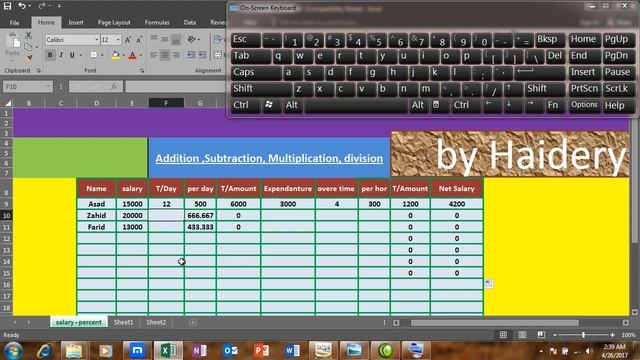Increase indent in Alignment group
Image resolution: width=640 pixels, height=360 pixels.
pyautogui.click(x=202, y=55)
